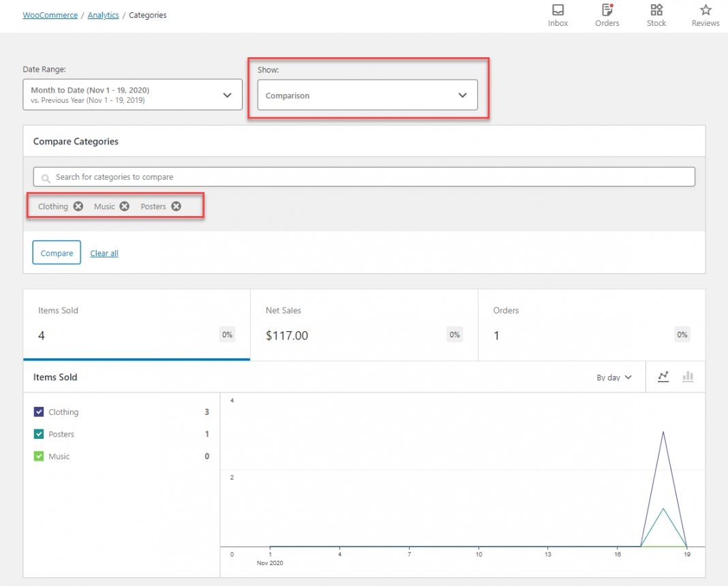
Task: Open the Orders activity panel
Action: (x=607, y=15)
